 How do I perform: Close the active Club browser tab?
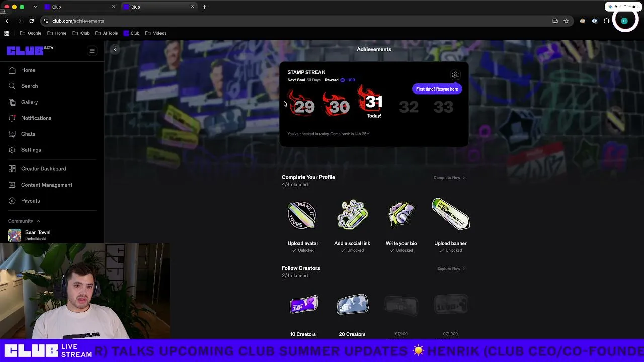(x=192, y=7)
